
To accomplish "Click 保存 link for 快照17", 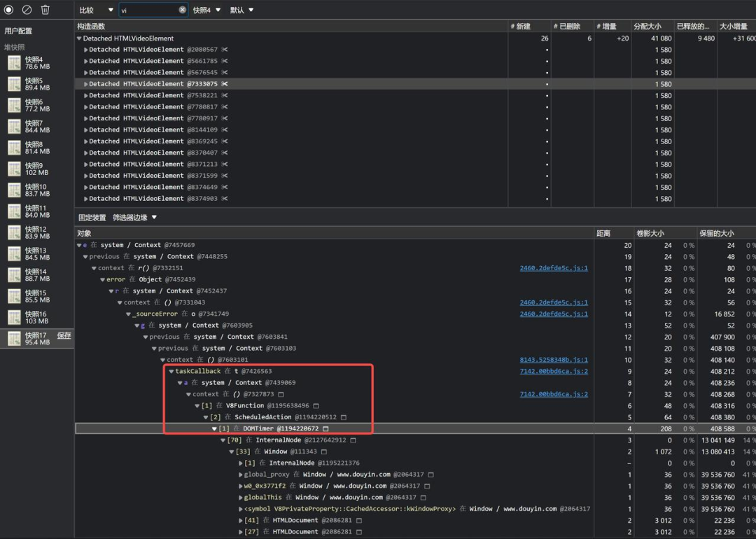I will (x=64, y=335).
